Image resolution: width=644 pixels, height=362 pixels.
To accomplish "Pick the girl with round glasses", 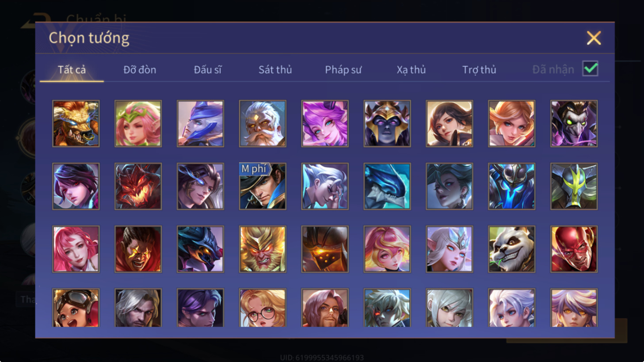I will [263, 308].
